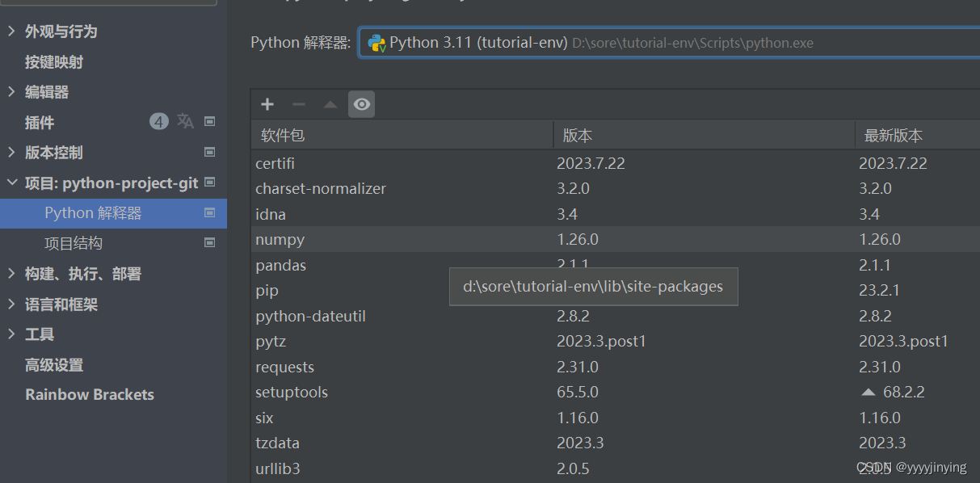Click the upgrade package triangle in toolbar

click(x=330, y=104)
